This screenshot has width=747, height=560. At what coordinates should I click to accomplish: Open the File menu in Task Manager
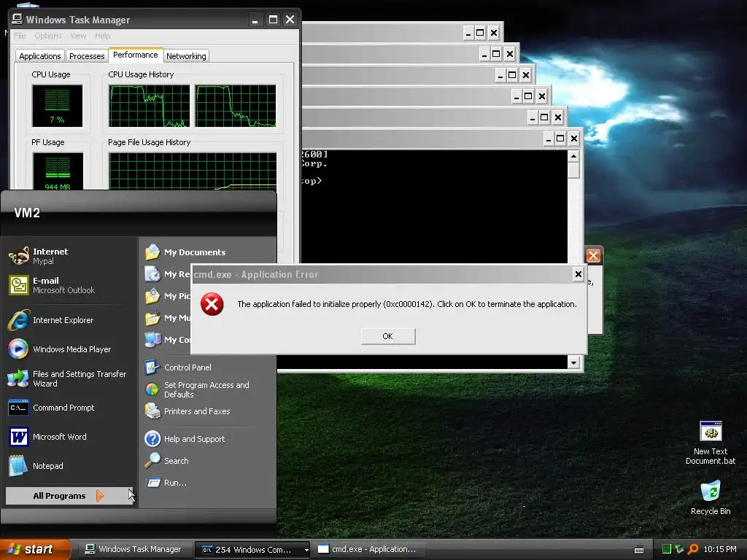pyautogui.click(x=20, y=36)
